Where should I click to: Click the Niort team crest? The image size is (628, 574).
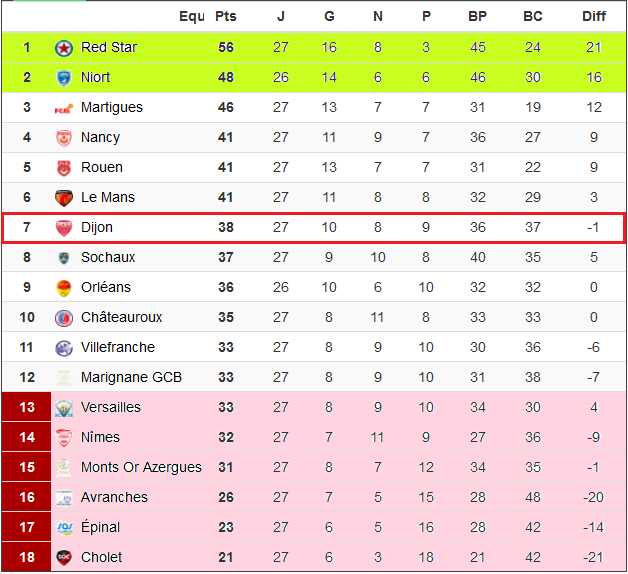[x=64, y=77]
